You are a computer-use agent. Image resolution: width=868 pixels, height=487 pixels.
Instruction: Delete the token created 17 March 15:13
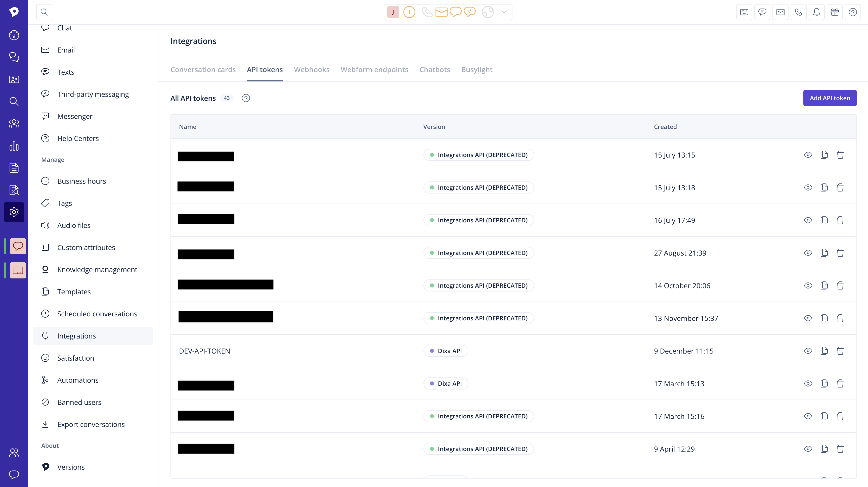(x=840, y=384)
